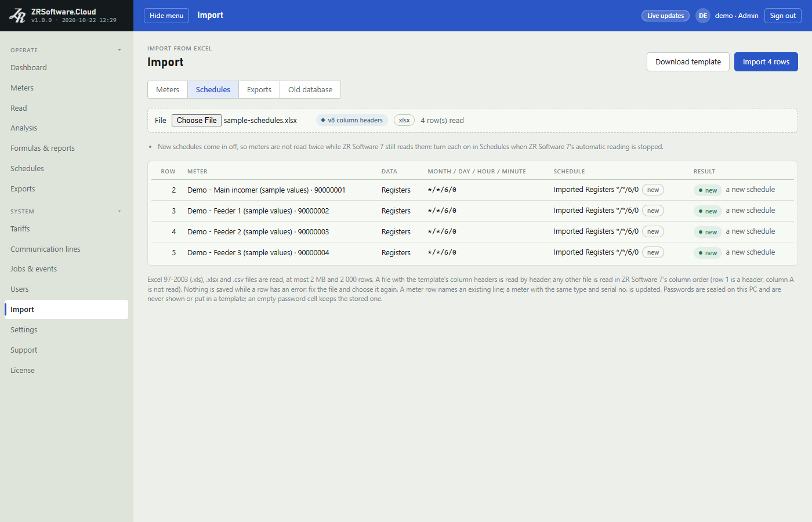The image size is (812, 522).
Task: Select Feeder 2 row 90000003
Action: point(473,231)
